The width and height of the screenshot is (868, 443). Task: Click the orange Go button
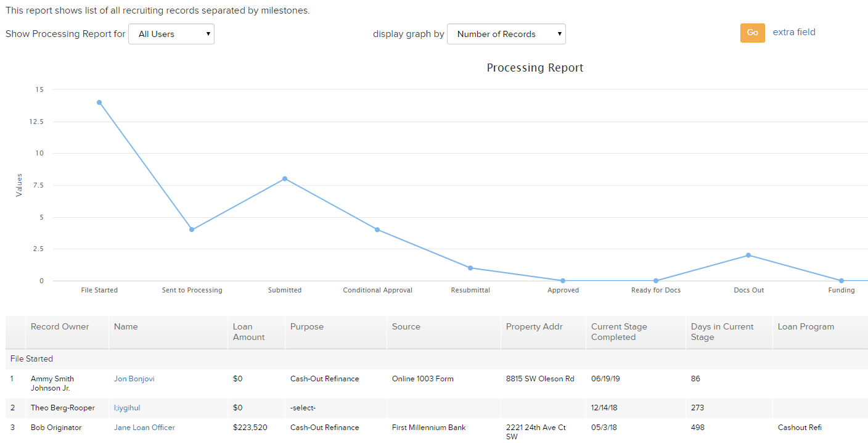click(x=752, y=33)
